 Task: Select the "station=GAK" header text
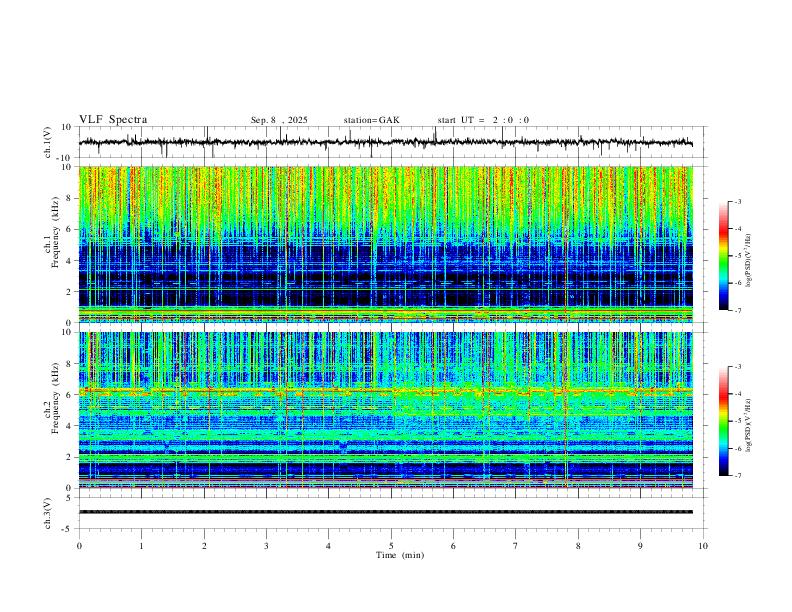tap(371, 120)
